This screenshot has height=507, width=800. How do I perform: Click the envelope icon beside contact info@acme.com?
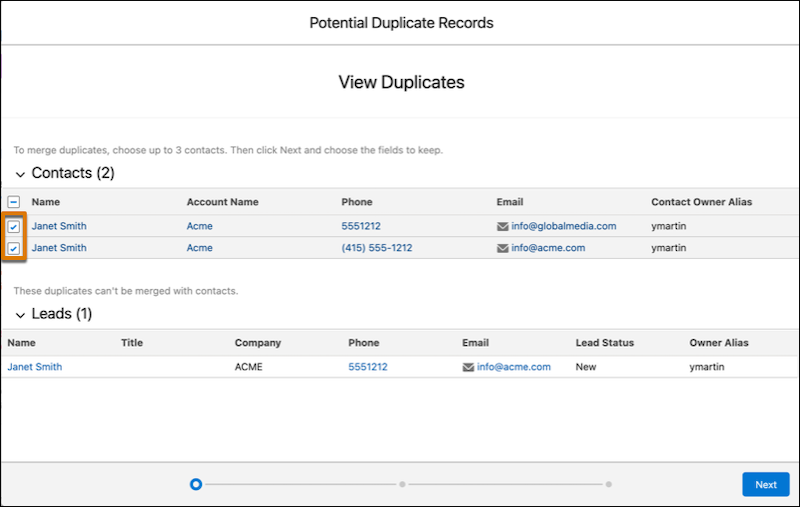pyautogui.click(x=502, y=248)
